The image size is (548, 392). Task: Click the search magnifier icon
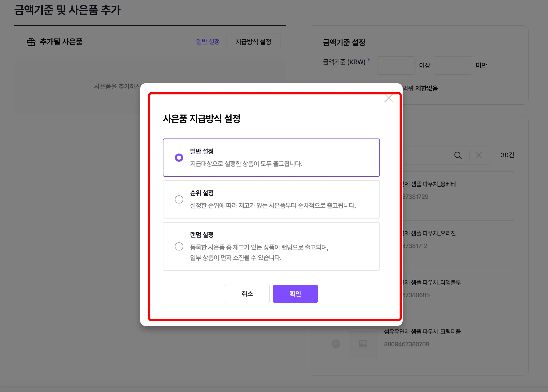point(458,155)
